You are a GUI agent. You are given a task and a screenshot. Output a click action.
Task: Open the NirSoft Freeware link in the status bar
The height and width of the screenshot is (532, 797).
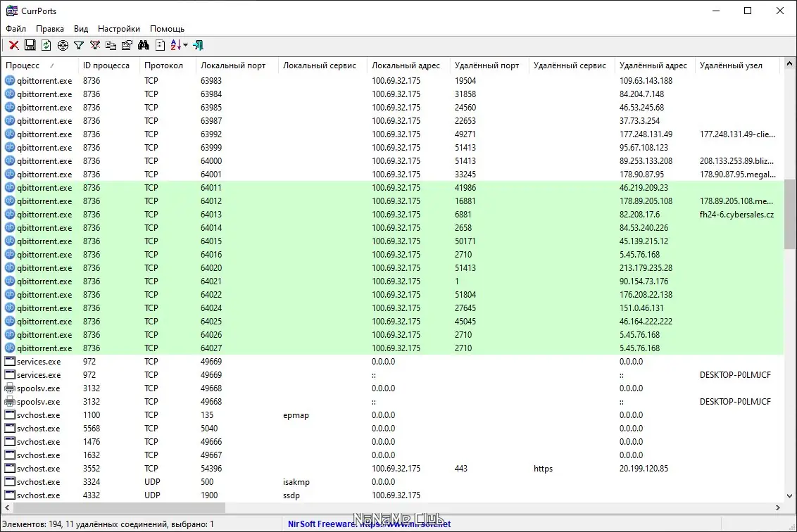369,524
